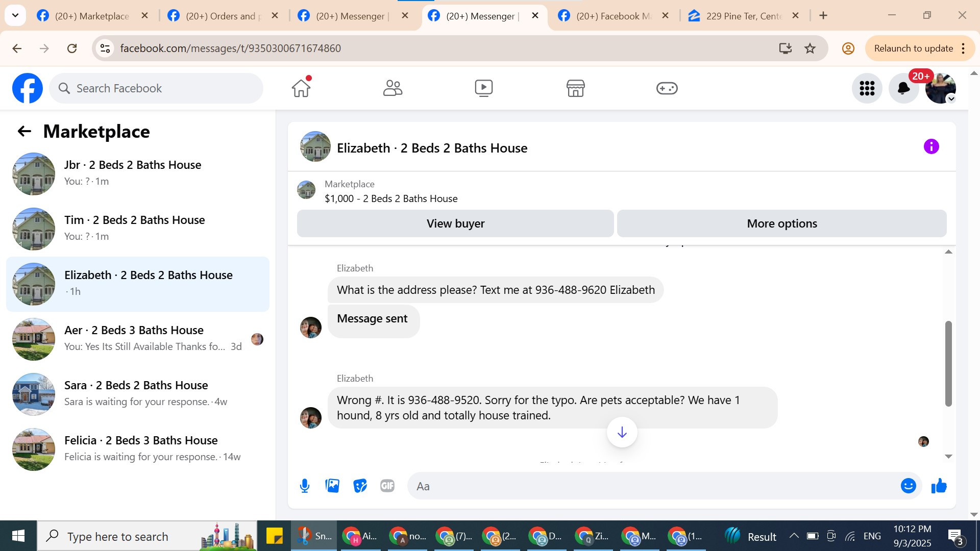Bookmark this page with the star
This screenshot has width=980, height=551.
810,48
